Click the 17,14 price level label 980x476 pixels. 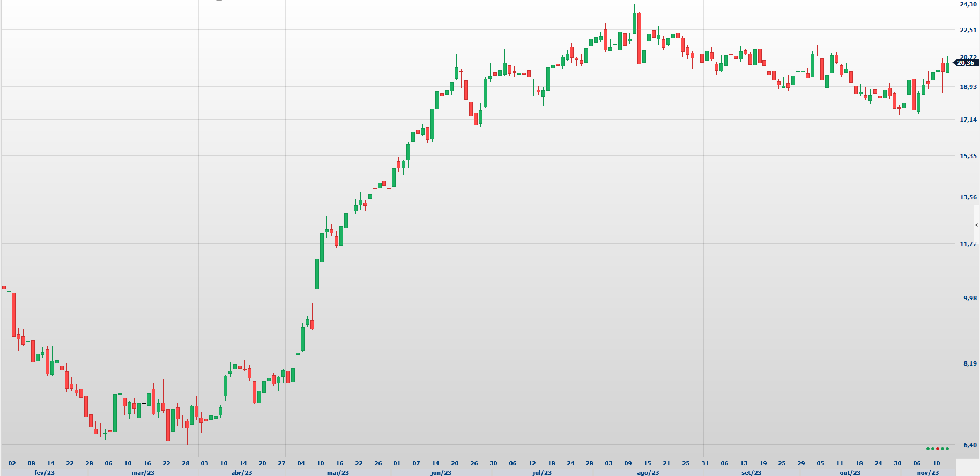coord(968,120)
